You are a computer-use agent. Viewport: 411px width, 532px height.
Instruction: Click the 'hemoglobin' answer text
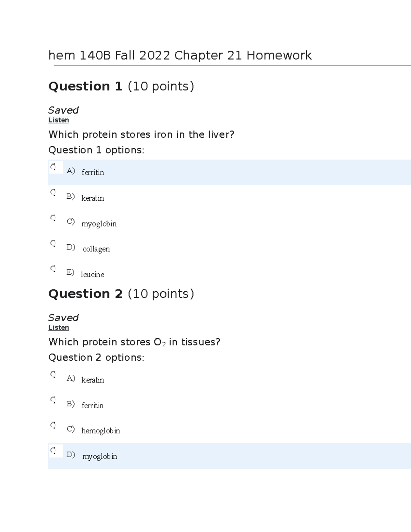click(101, 431)
